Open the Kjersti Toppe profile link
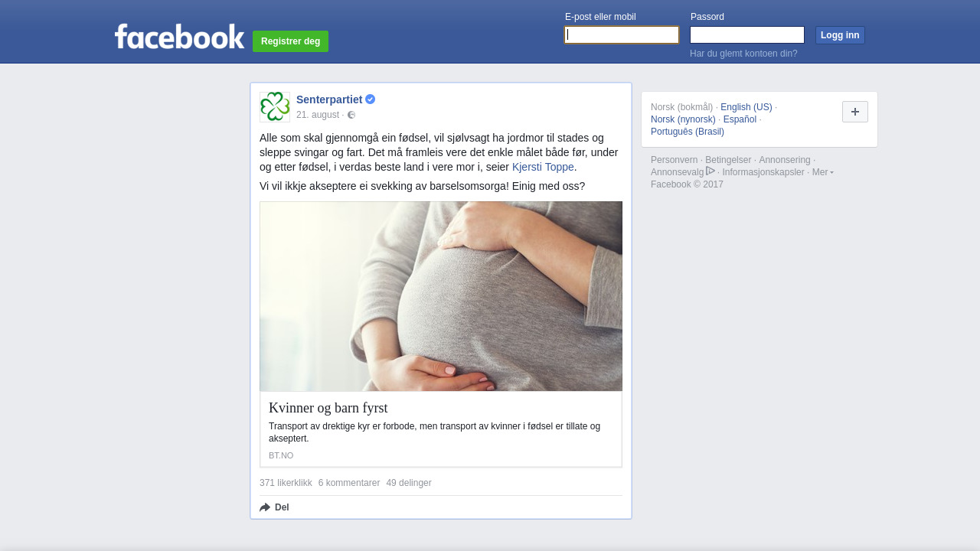 click(543, 167)
